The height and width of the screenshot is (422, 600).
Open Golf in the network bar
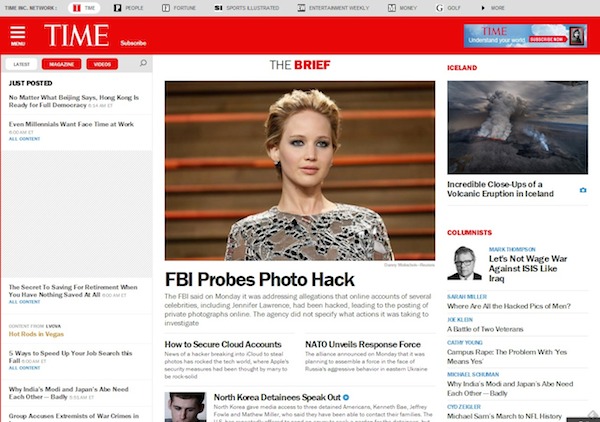click(448, 8)
